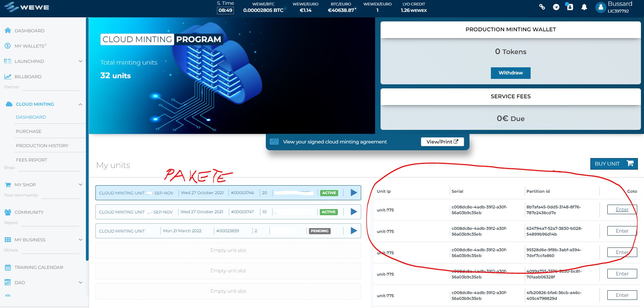
Task: Click the user badge icon with blue dot
Action: (570, 7)
